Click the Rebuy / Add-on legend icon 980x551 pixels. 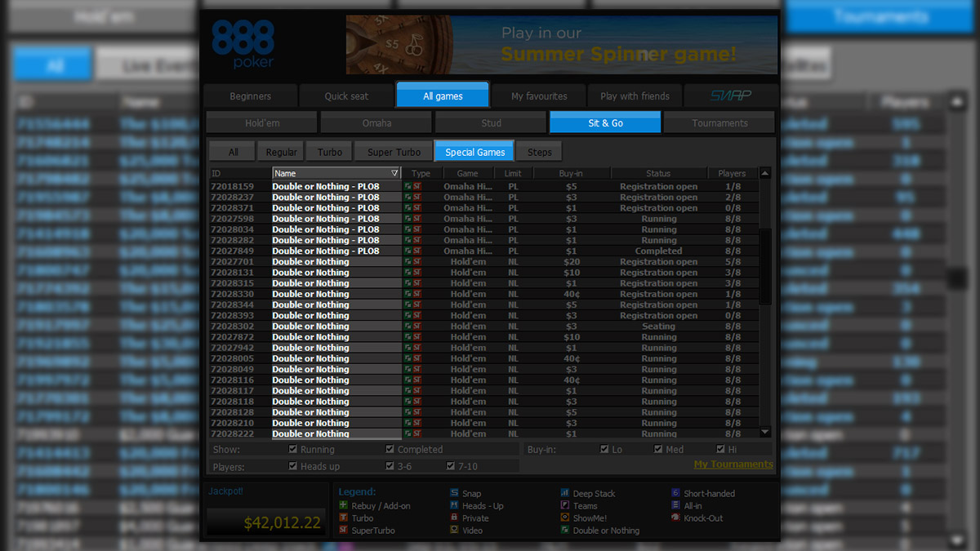(344, 506)
